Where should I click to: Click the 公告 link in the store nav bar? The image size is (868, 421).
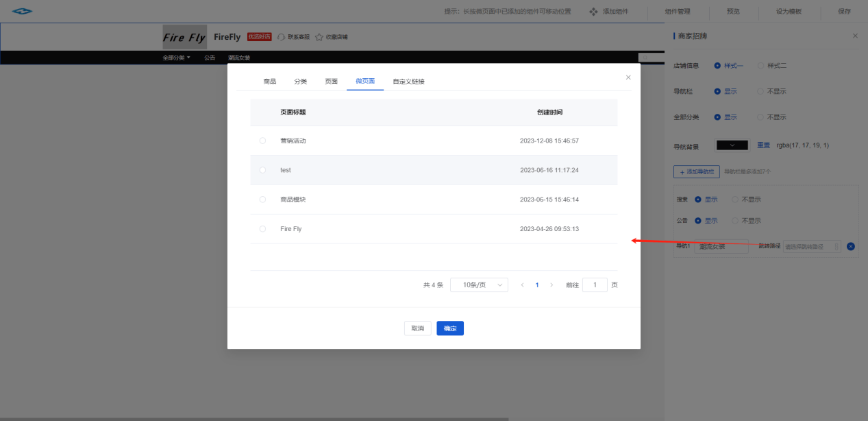tap(210, 58)
